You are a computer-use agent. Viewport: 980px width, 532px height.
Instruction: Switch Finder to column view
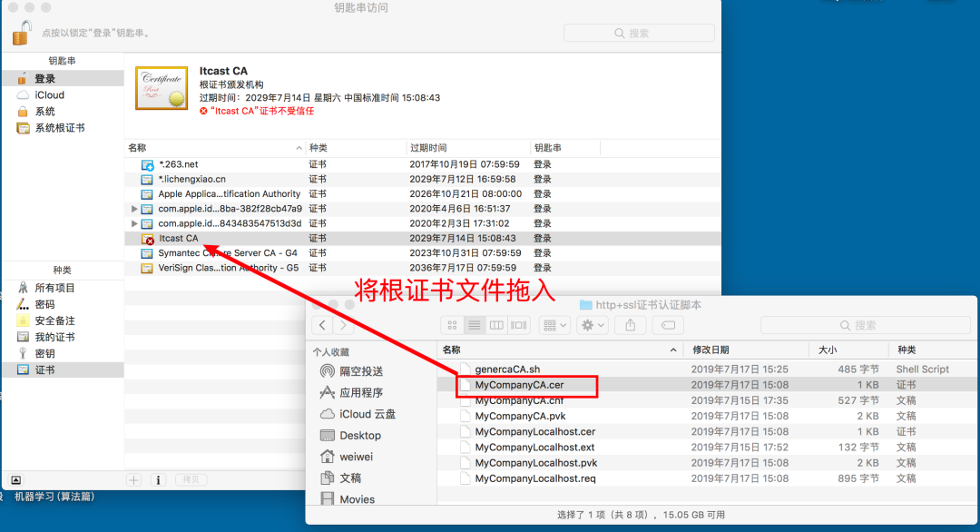[x=496, y=325]
